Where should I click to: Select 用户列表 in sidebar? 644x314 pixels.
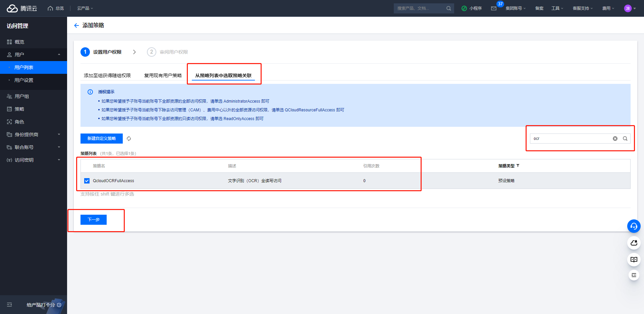point(34,67)
